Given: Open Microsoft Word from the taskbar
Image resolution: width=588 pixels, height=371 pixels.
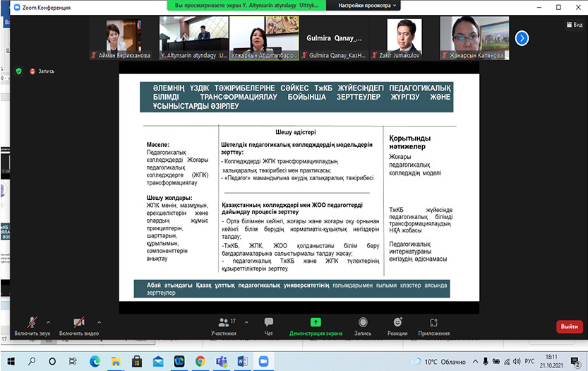Looking at the screenshot, I should coord(242,361).
